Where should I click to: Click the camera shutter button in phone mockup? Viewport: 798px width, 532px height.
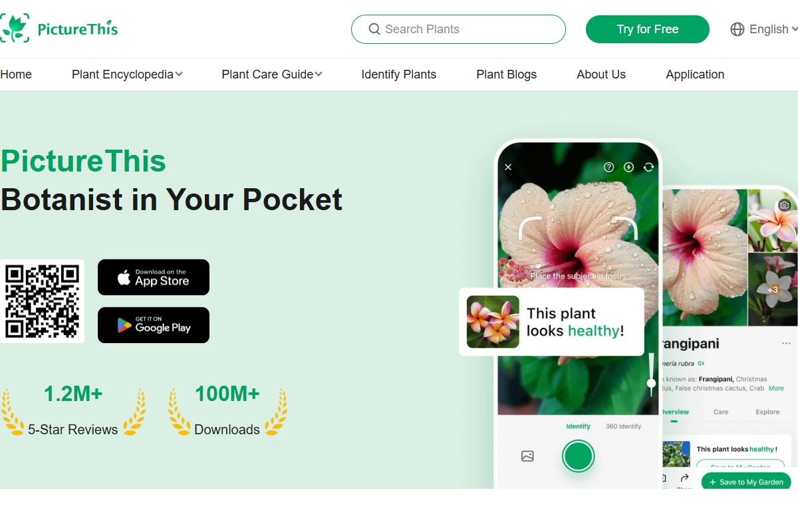pyautogui.click(x=578, y=456)
